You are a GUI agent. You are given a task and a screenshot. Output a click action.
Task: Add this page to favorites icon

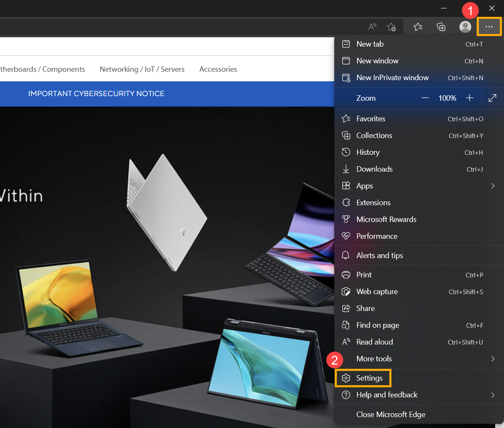click(x=391, y=27)
